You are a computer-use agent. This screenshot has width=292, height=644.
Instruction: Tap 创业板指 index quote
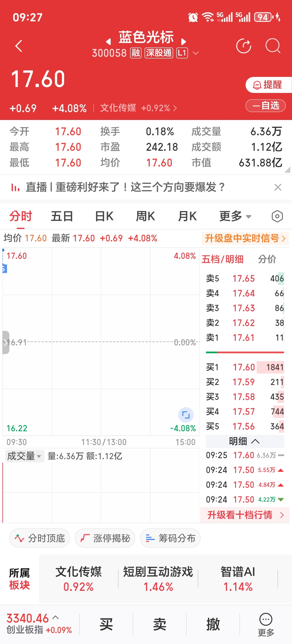(x=39, y=623)
